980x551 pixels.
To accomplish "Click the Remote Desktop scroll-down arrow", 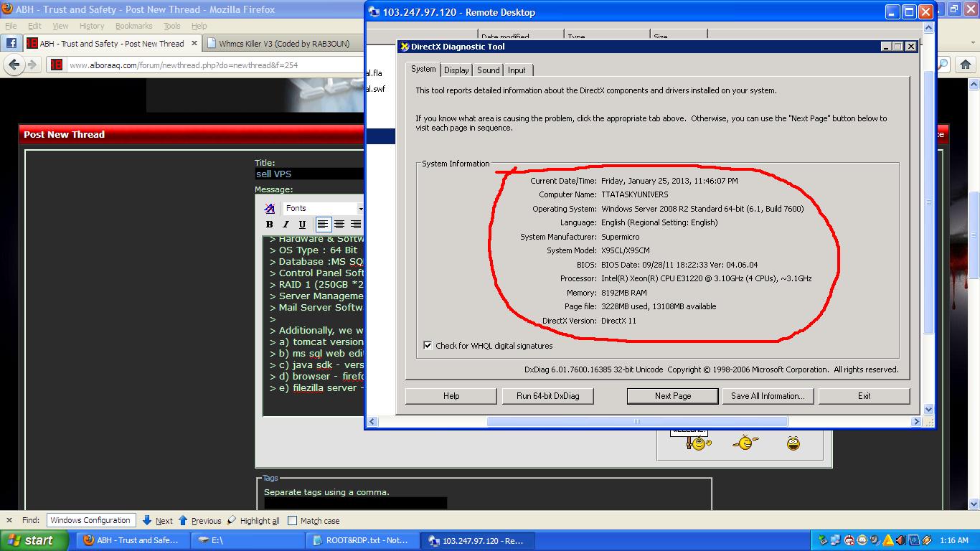I will coord(929,410).
